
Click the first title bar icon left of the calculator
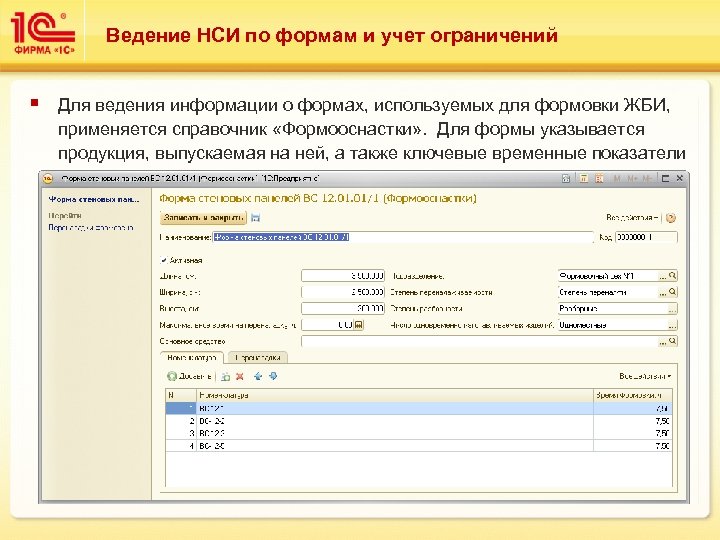pos(567,179)
